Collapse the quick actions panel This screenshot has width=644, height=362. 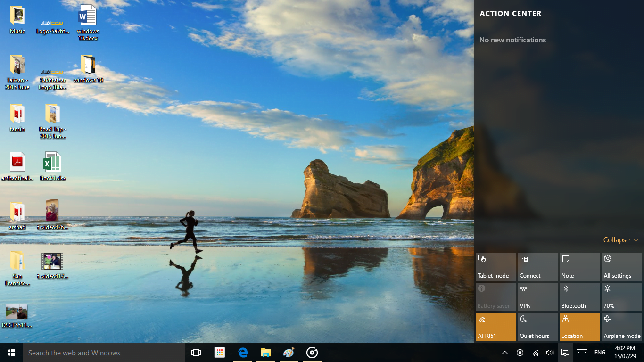(620, 240)
